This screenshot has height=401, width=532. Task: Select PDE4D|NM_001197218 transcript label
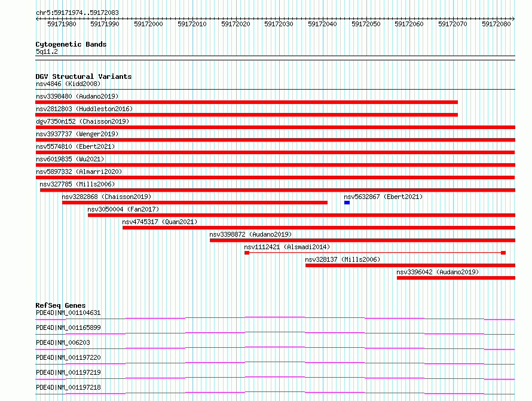coord(68,387)
